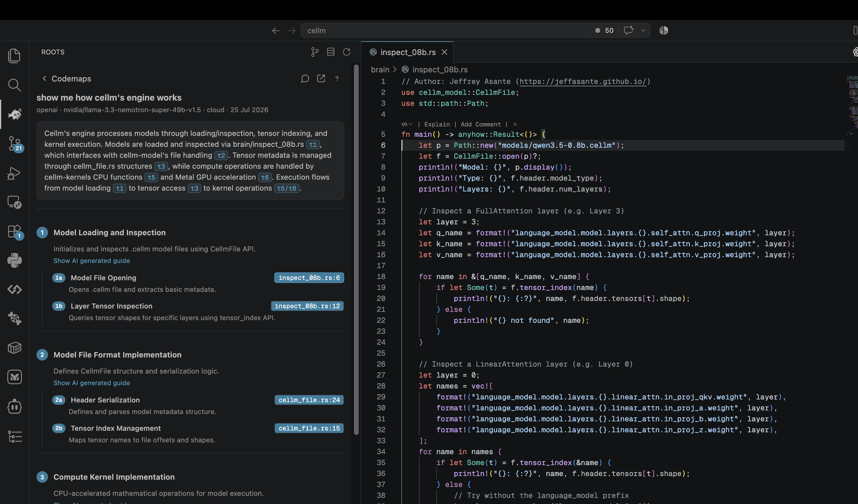
Task: Open the jeffasante.github.io link in comment
Action: (582, 81)
